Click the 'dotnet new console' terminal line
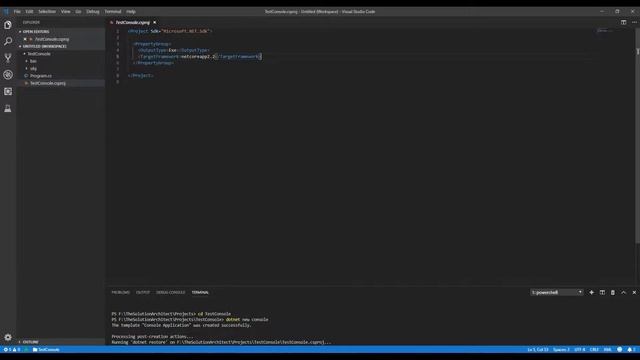Image resolution: width=640 pixels, height=360 pixels. (190, 320)
